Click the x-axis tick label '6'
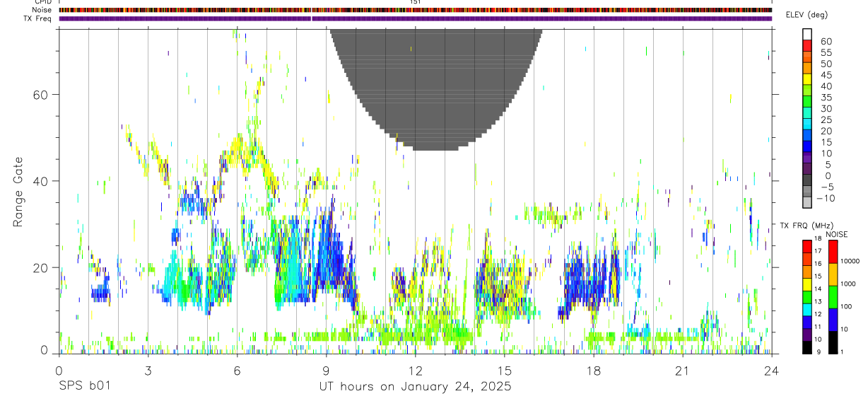This screenshot has width=868, height=401. pyautogui.click(x=237, y=371)
